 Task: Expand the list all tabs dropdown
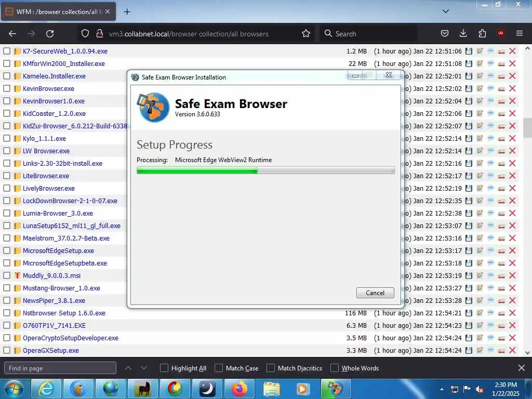click(x=446, y=11)
